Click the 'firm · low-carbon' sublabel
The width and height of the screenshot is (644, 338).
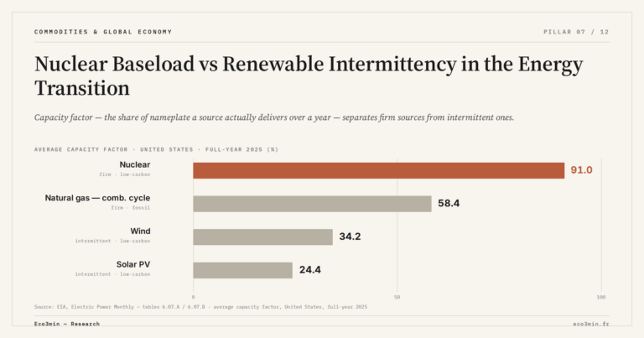tap(124, 174)
